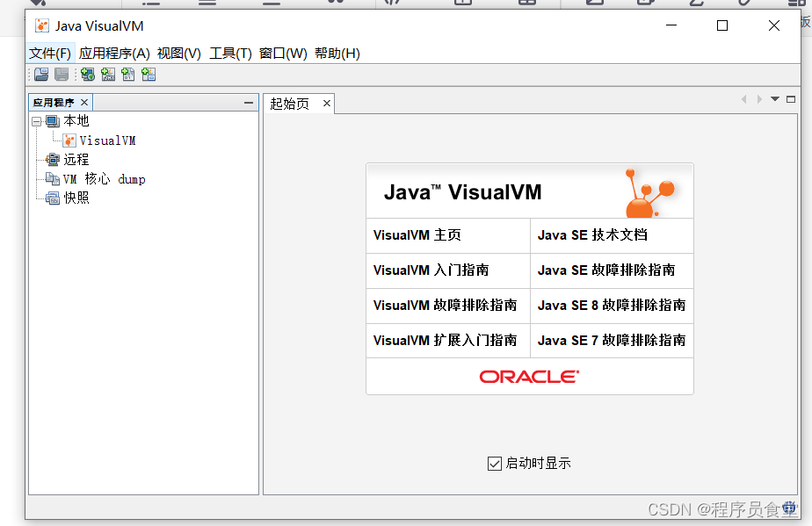Close the Java VisualVM window

[x=774, y=25]
